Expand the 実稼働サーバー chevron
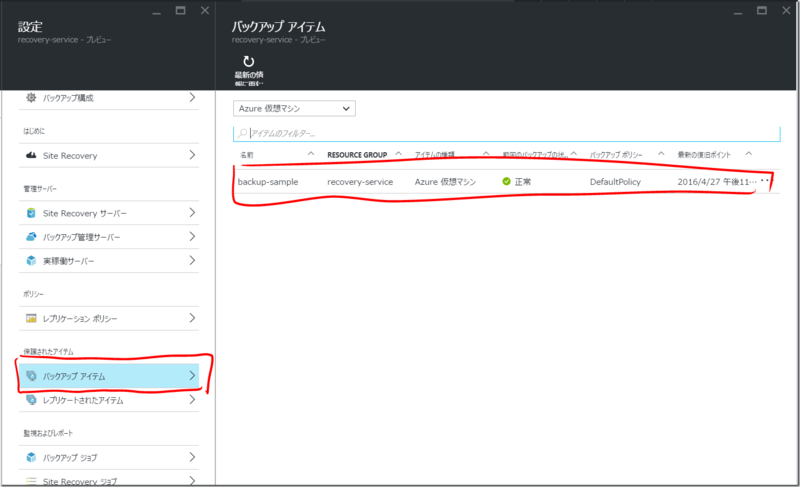The width and height of the screenshot is (800, 487). [192, 260]
